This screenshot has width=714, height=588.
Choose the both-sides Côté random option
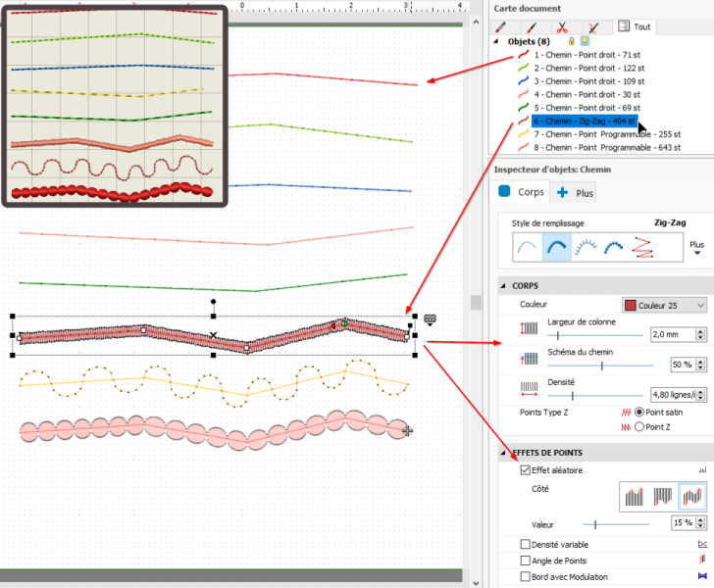coord(692,497)
